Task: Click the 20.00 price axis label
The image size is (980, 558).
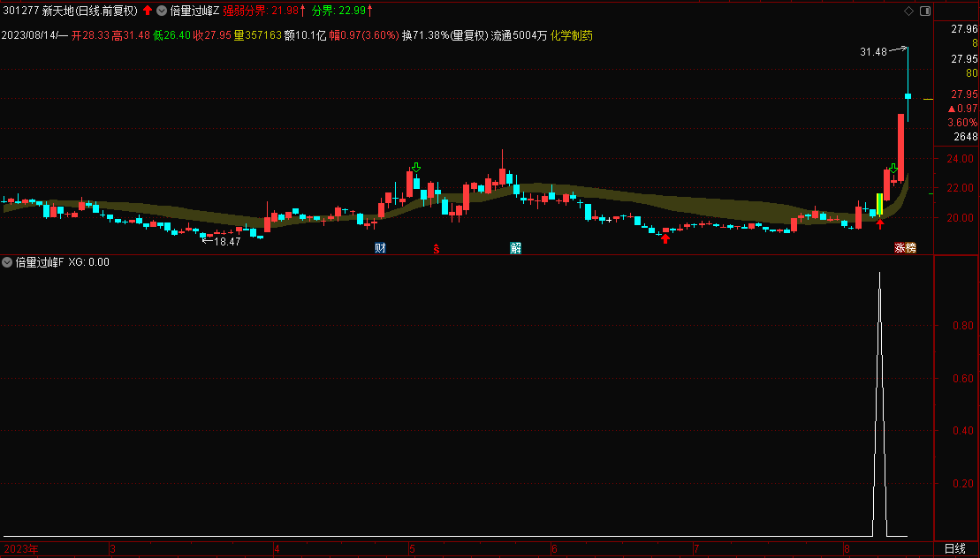Action: click(x=960, y=218)
